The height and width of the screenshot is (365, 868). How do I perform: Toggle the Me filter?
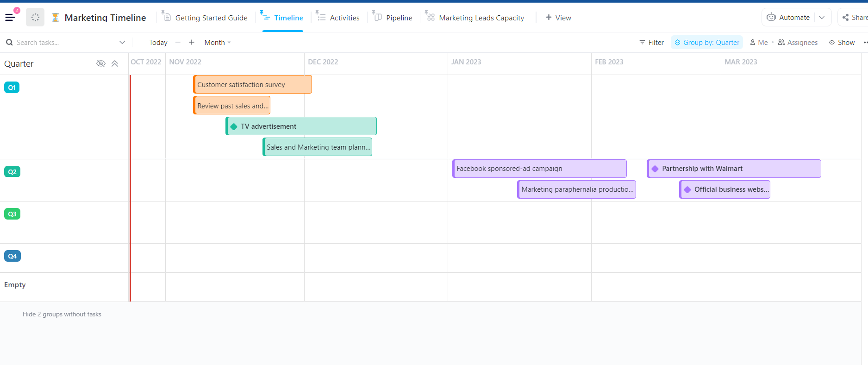point(759,42)
